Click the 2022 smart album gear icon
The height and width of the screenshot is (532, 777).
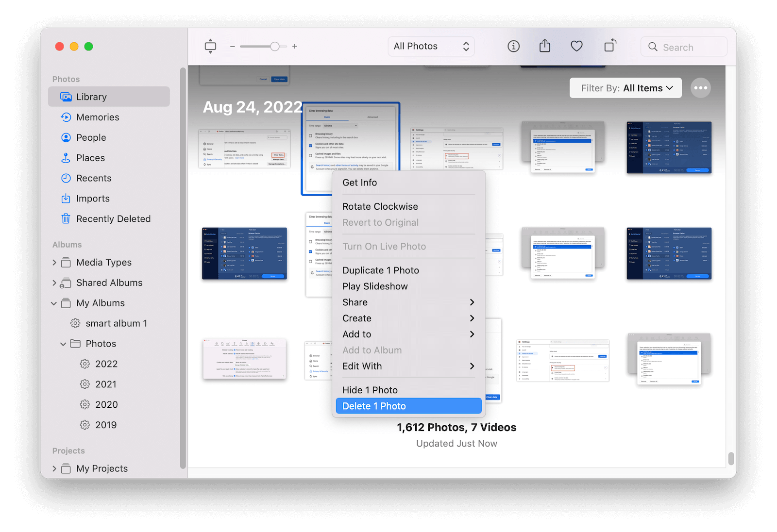[85, 364]
